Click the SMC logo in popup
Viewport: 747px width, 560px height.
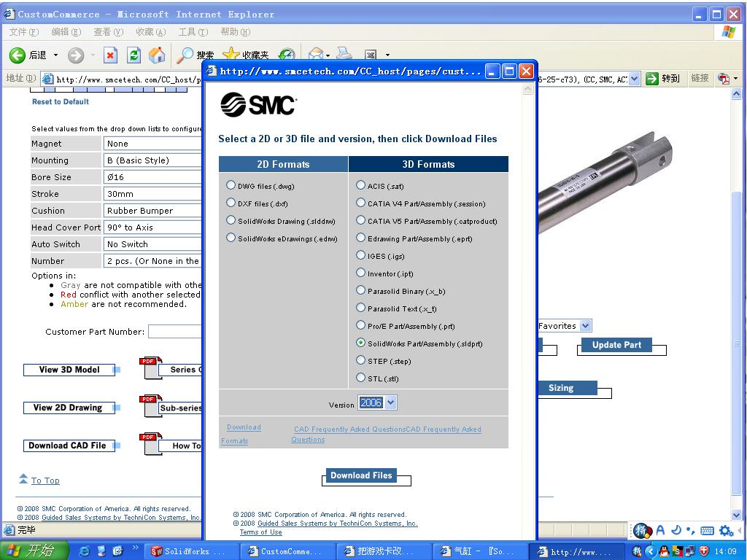[259, 104]
